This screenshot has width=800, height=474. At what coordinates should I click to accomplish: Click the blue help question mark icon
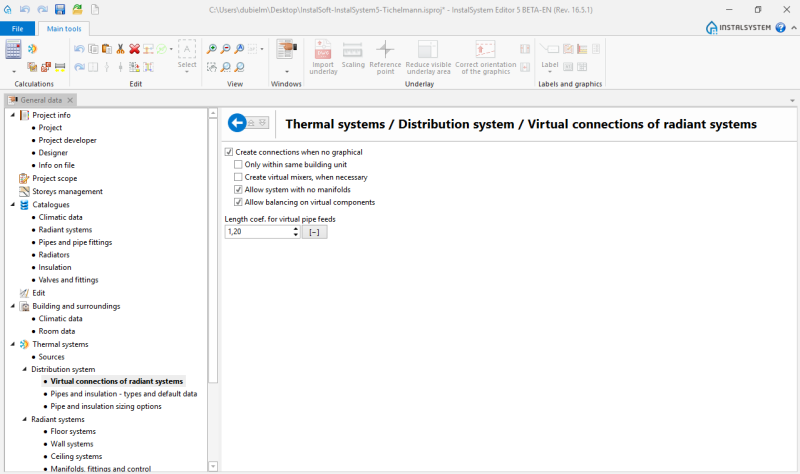click(780, 28)
